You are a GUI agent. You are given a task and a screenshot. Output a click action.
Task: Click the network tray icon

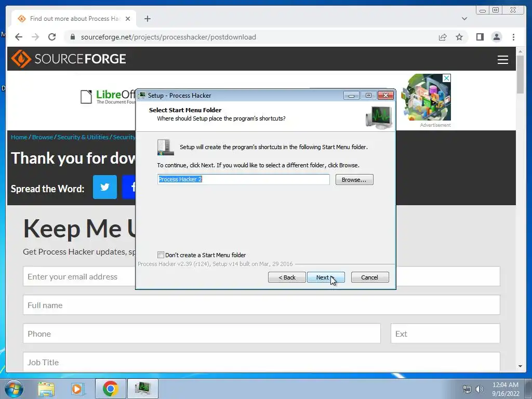click(x=467, y=389)
